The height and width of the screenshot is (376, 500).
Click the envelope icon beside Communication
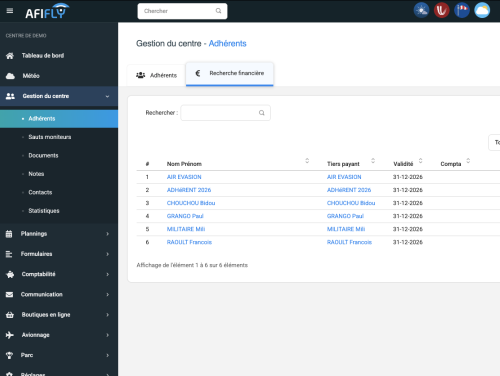click(9, 295)
